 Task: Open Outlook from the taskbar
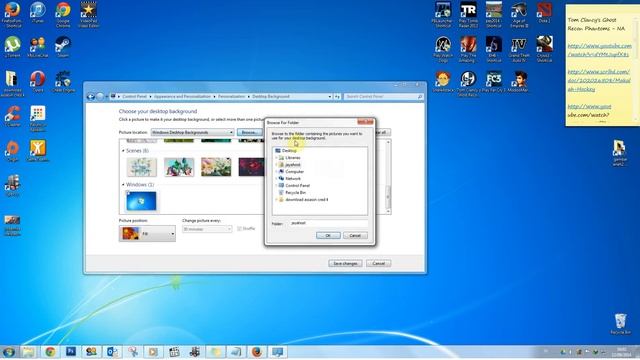(x=112, y=352)
